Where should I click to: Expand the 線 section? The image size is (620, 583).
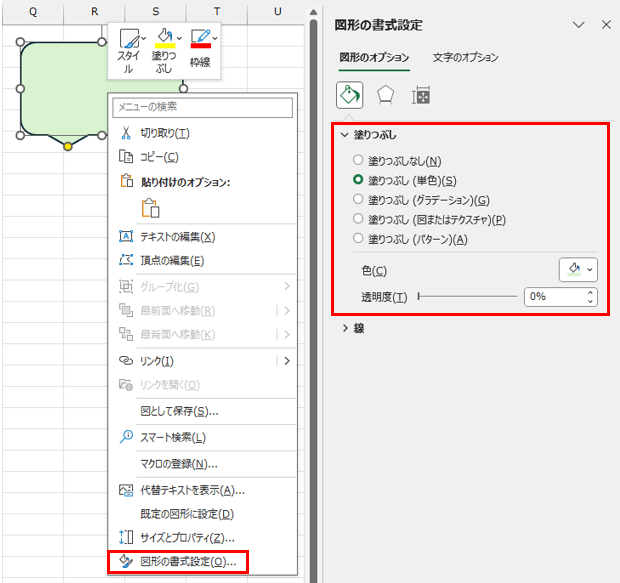(x=345, y=328)
